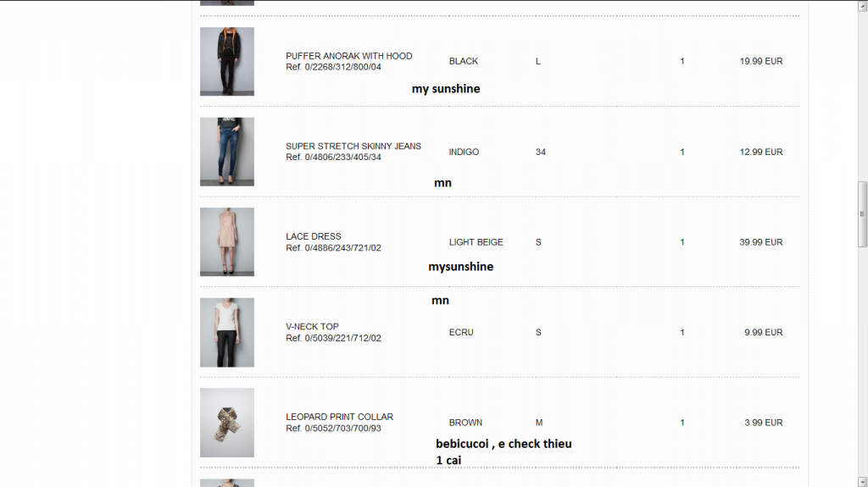Click the LEOPARD PRINT COLLAR name
Image resolution: width=868 pixels, height=487 pixels.
pos(339,417)
